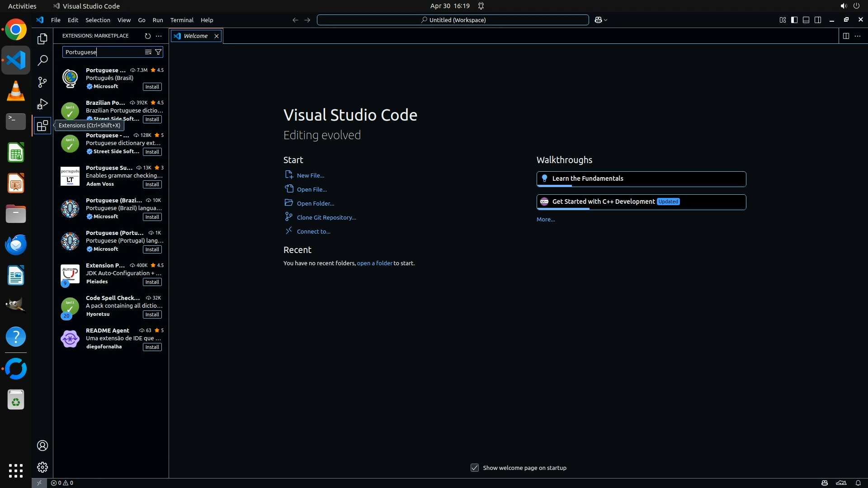Uncheck Show welcome page on startup

pyautogui.click(x=474, y=468)
